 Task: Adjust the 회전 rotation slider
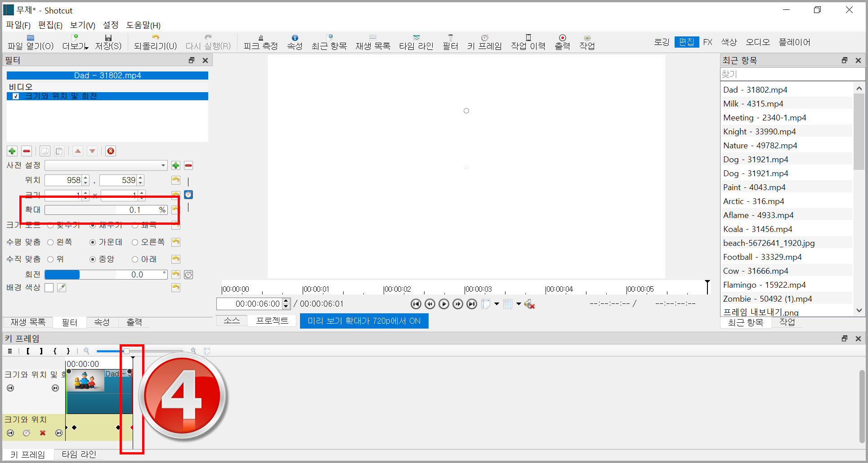(x=106, y=275)
